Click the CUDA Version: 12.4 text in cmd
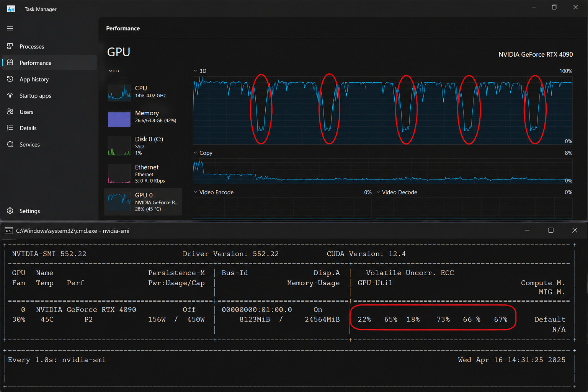Image resolution: width=588 pixels, height=392 pixels. tap(366, 254)
